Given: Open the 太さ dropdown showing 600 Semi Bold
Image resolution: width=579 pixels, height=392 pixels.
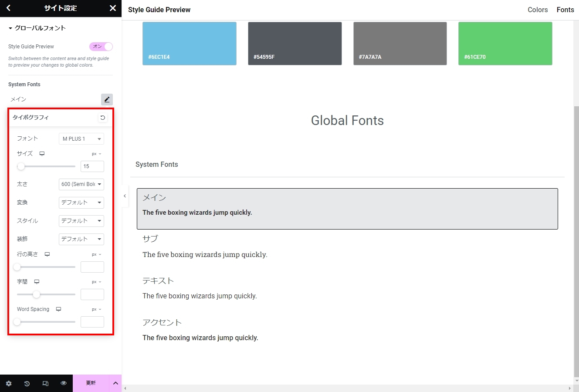Looking at the screenshot, I should [x=81, y=184].
